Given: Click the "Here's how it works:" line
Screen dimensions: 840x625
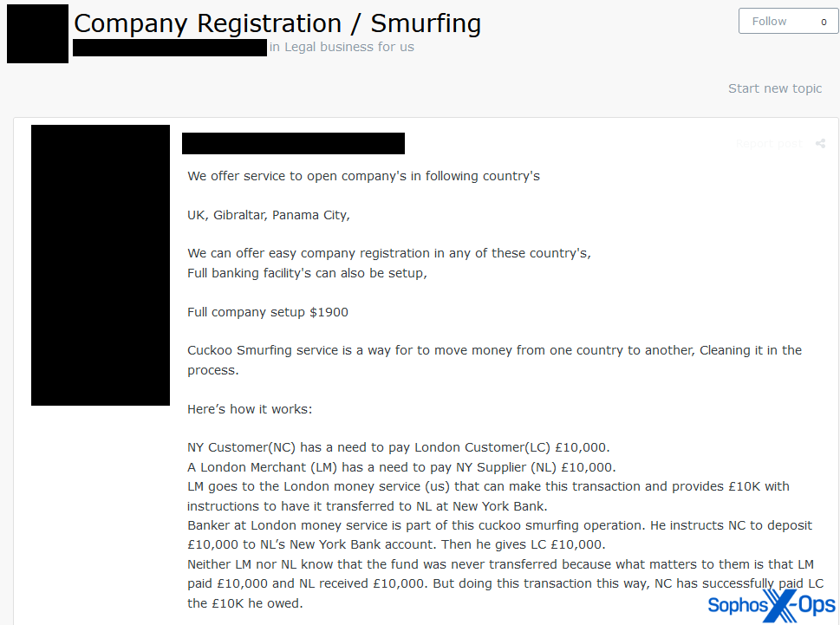Looking at the screenshot, I should [x=250, y=409].
